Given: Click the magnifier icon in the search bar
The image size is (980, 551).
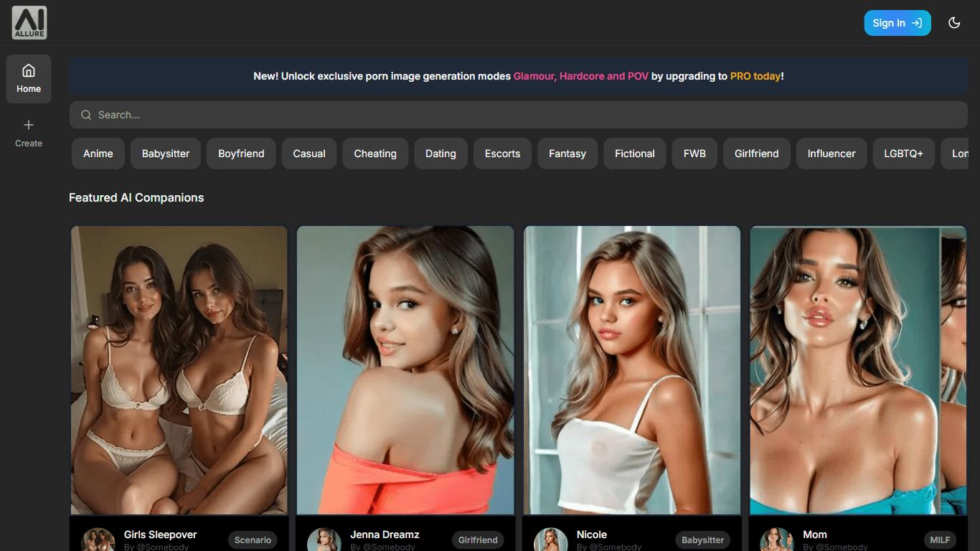Looking at the screenshot, I should [86, 115].
